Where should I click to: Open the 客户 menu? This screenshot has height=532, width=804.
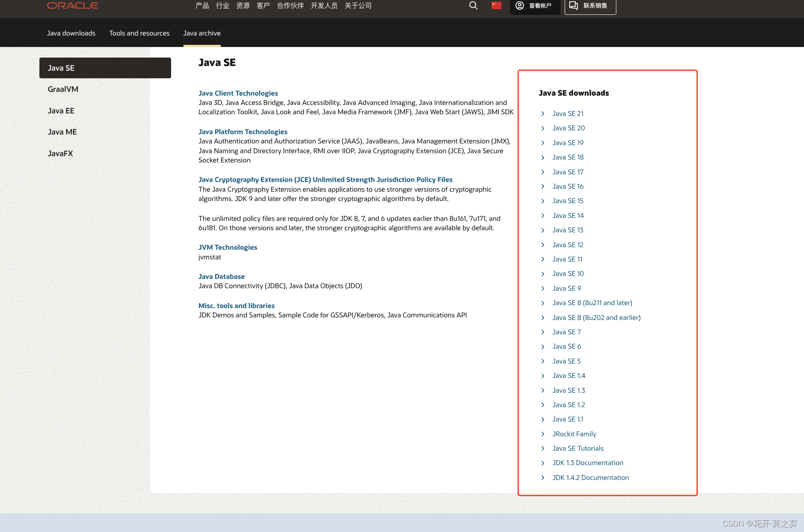pyautogui.click(x=263, y=6)
